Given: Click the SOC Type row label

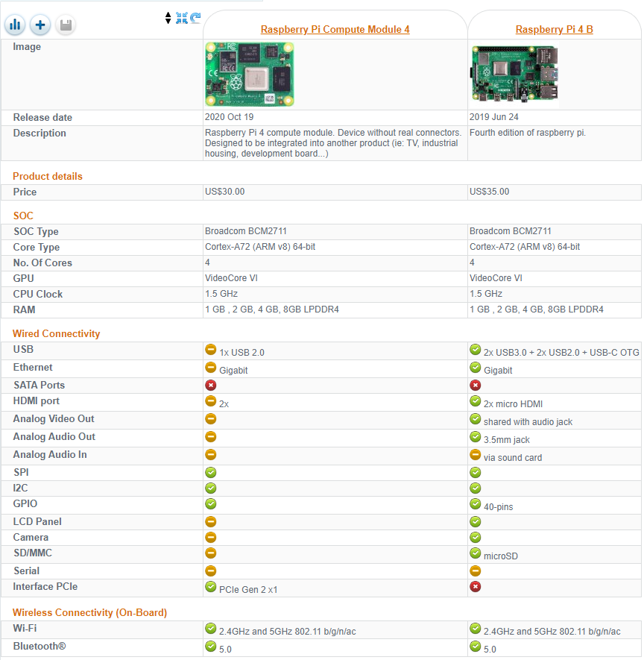Looking at the screenshot, I should click(x=37, y=231).
